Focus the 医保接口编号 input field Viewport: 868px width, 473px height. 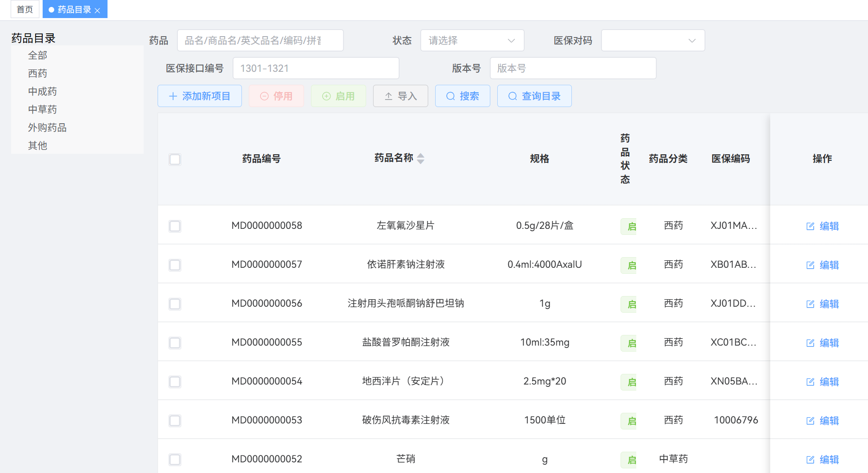coord(316,68)
